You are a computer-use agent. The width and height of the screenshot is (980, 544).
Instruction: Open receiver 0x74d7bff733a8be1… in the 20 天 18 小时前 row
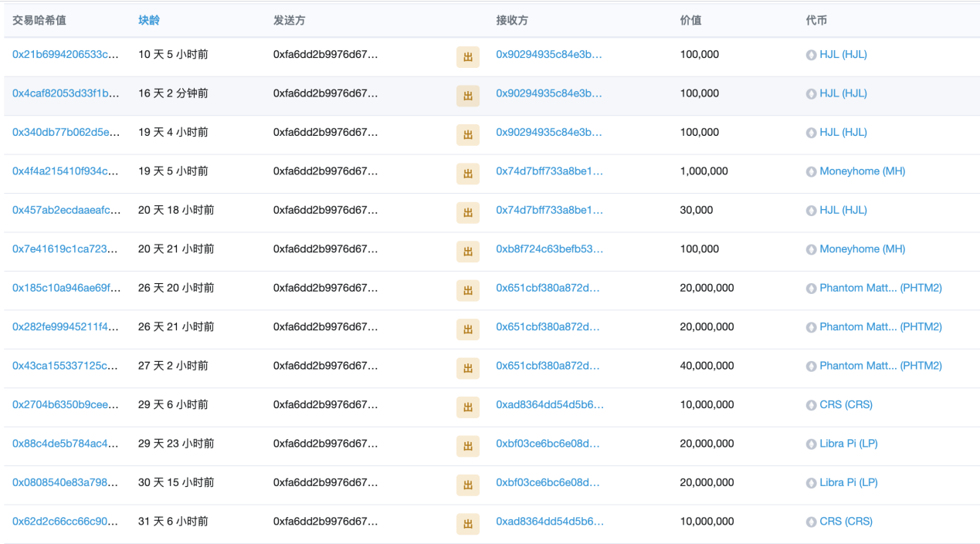549,210
